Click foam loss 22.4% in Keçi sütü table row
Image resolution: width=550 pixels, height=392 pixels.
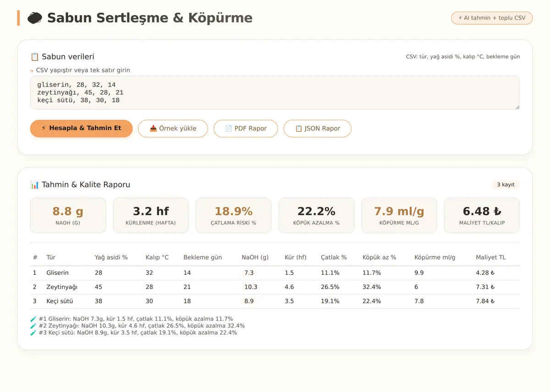(371, 301)
